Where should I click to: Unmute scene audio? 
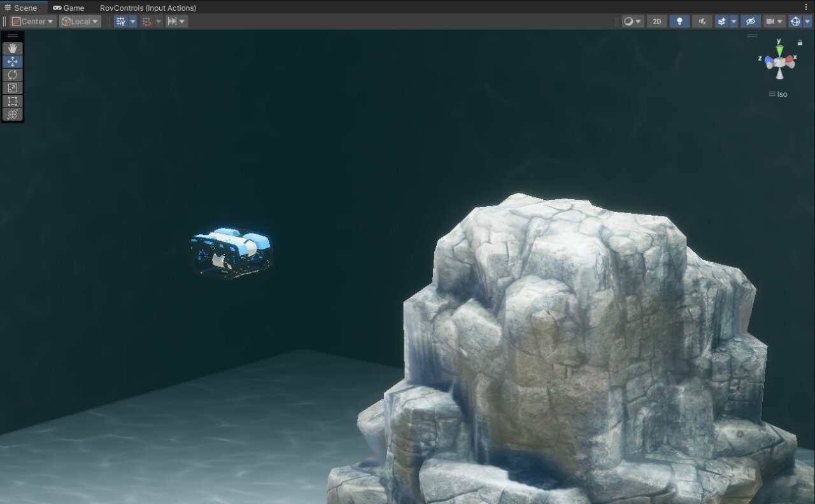click(x=702, y=21)
